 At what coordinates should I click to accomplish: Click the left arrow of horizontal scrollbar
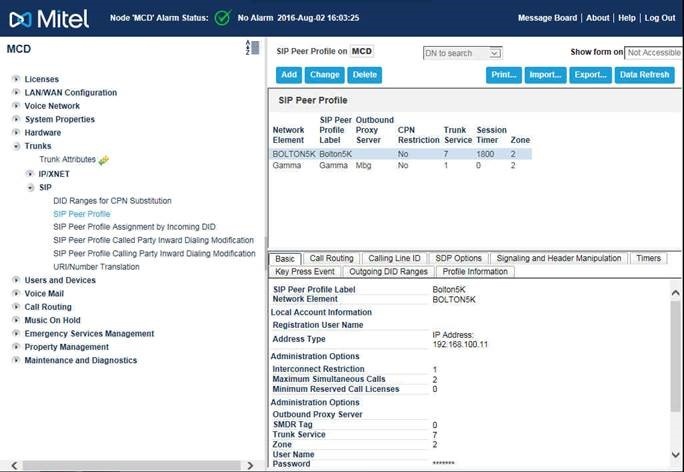pyautogui.click(x=14, y=465)
